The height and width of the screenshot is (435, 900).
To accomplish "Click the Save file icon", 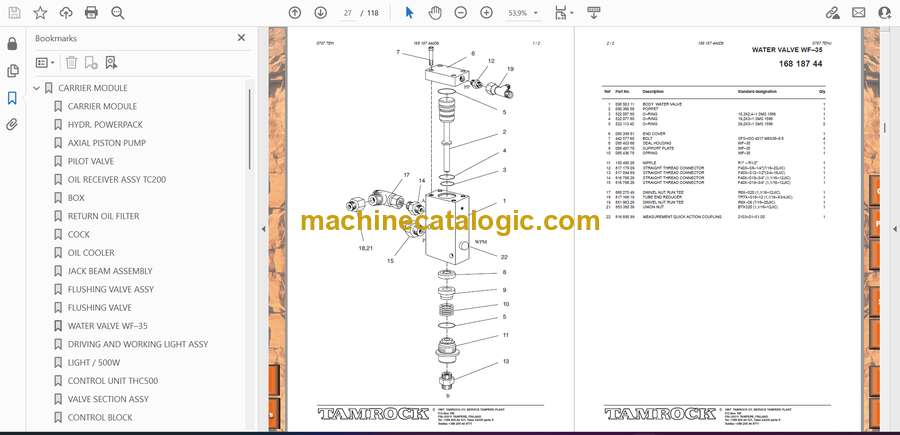I will tap(14, 13).
